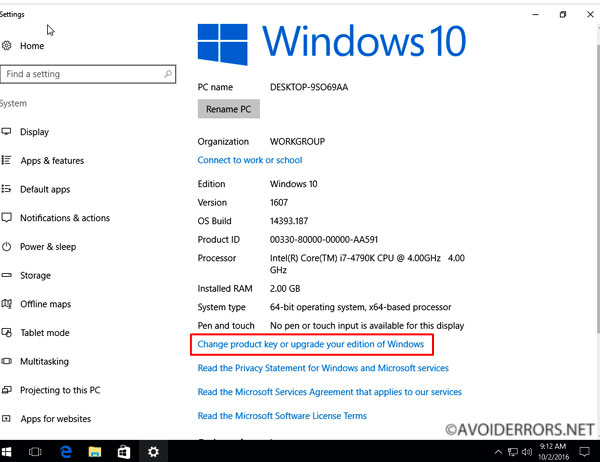The width and height of the screenshot is (600, 462).
Task: Select Apps for websites
Action: pyautogui.click(x=56, y=419)
